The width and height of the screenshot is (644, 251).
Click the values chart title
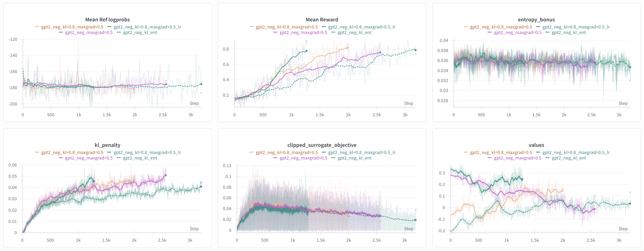coord(536,145)
